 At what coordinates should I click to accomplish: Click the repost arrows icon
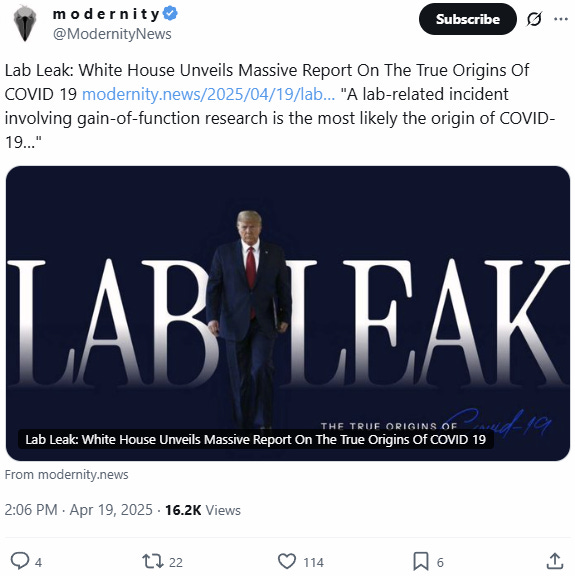tap(152, 561)
